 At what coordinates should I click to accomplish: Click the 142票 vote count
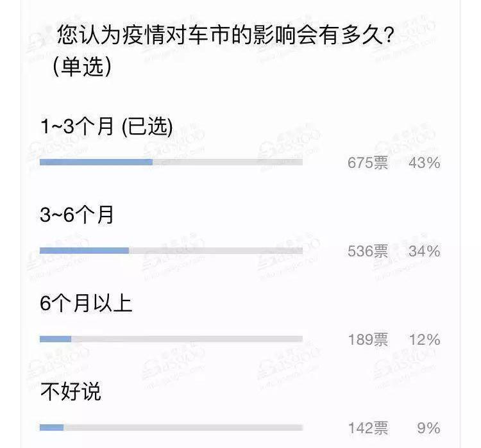[x=367, y=427]
